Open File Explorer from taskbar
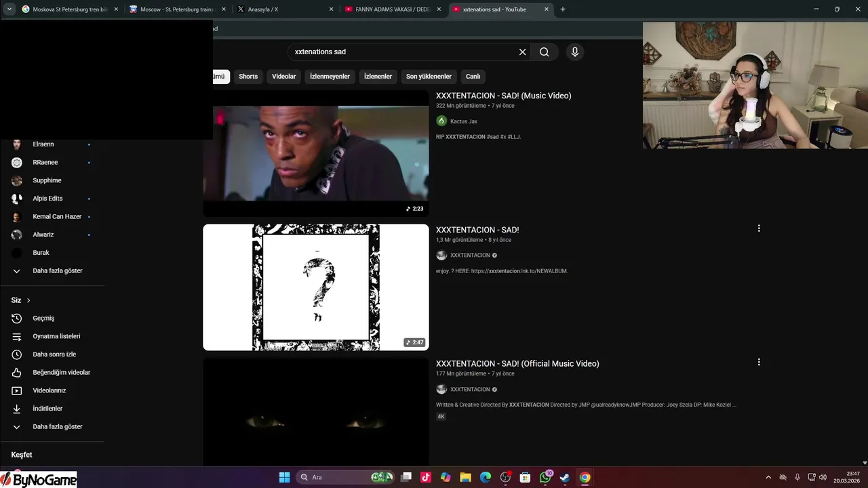This screenshot has height=488, width=868. (465, 477)
